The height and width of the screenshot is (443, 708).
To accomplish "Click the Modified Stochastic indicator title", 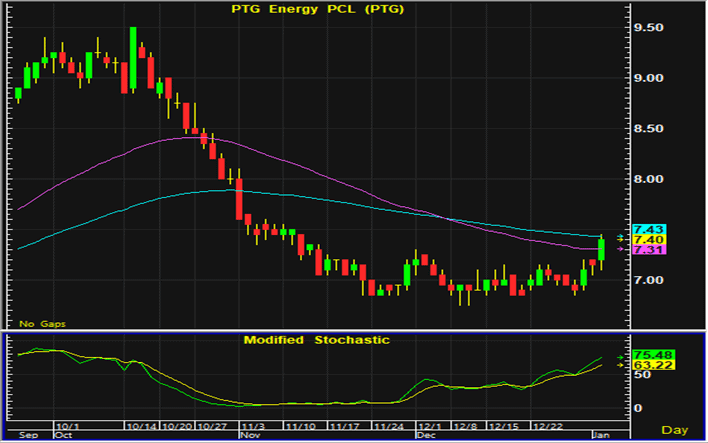I will 317,340.
